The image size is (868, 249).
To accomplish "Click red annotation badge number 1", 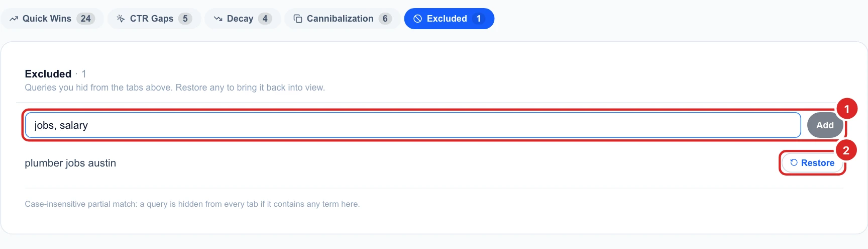I will tap(846, 109).
